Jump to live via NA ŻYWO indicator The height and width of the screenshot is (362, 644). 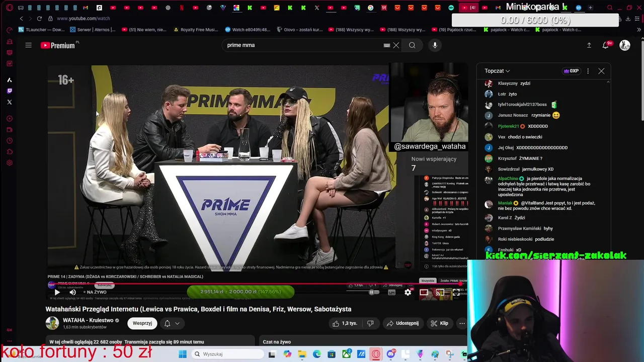95,292
